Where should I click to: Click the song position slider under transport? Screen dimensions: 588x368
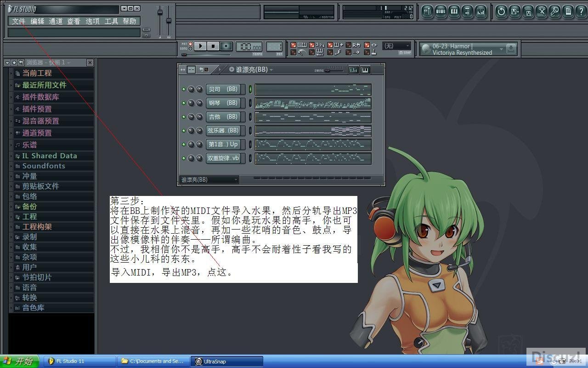coord(207,55)
